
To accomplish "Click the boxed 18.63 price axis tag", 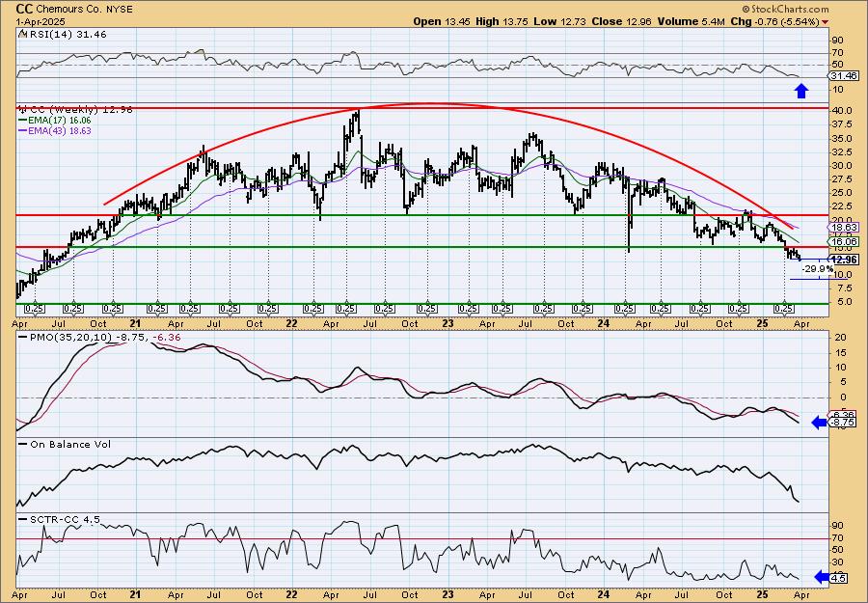I will pyautogui.click(x=845, y=228).
